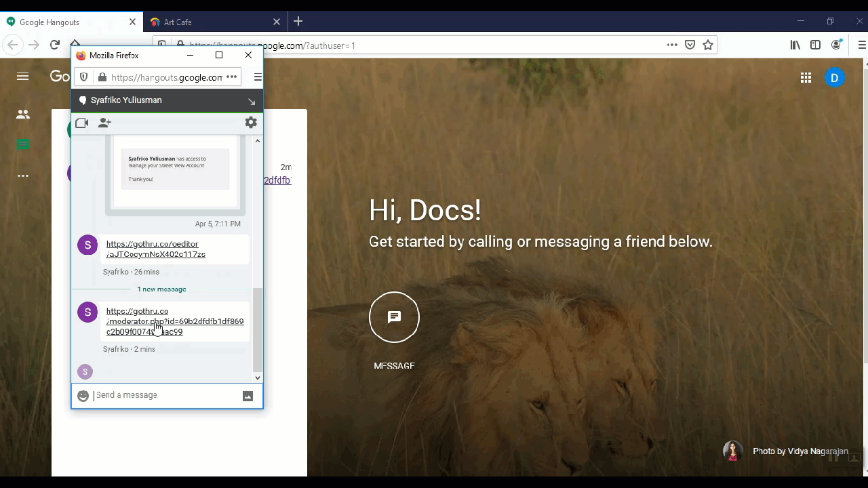The height and width of the screenshot is (488, 868).
Task: Switch to the Google Hangouts tab
Action: tap(72, 22)
